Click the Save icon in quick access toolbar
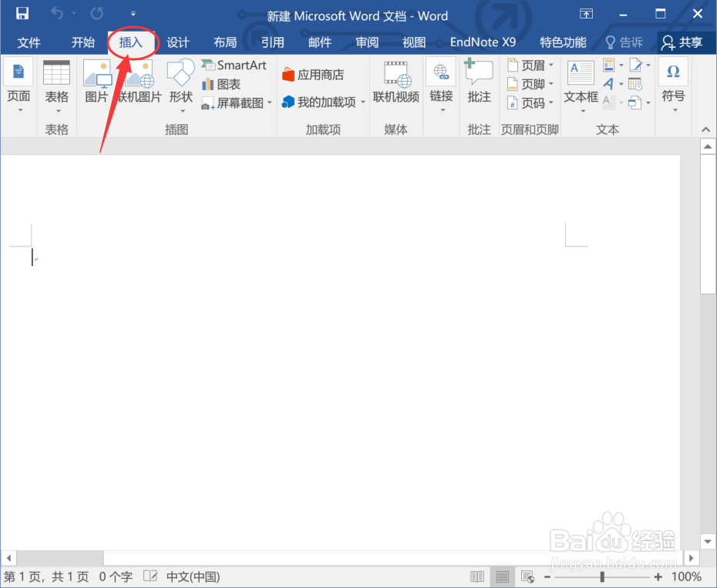 pos(22,14)
